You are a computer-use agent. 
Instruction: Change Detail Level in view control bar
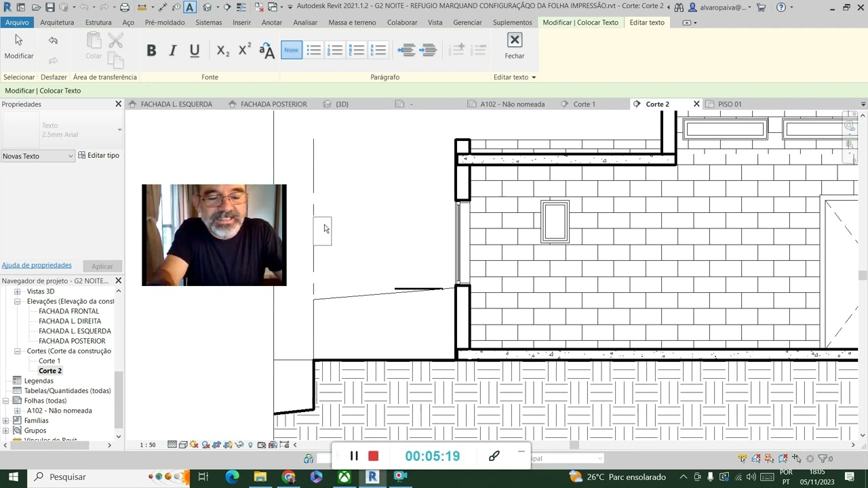[172, 445]
